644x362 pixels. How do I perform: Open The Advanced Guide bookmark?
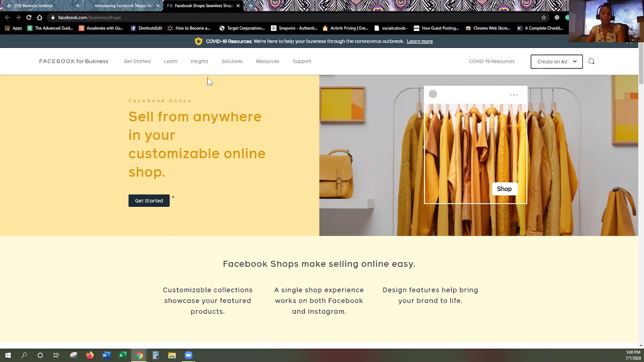[x=50, y=28]
